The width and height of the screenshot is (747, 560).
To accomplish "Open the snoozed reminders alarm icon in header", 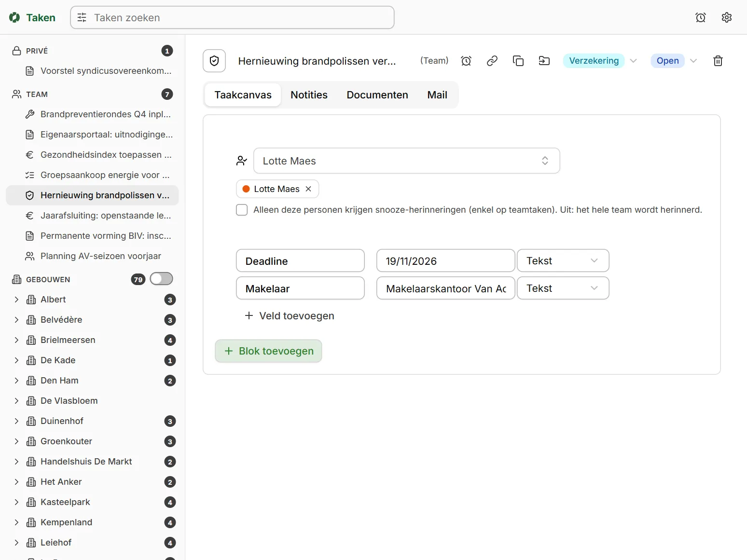I will (701, 18).
